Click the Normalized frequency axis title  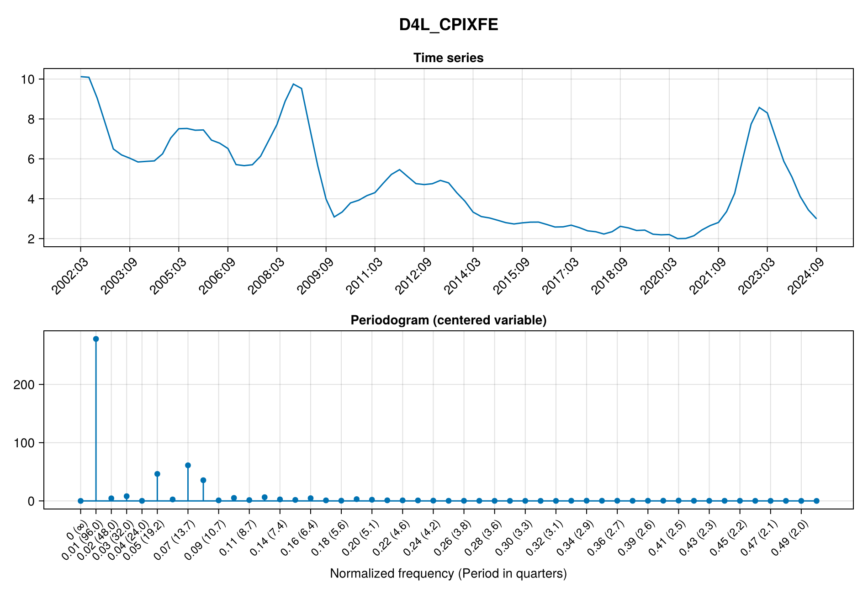pos(448,573)
